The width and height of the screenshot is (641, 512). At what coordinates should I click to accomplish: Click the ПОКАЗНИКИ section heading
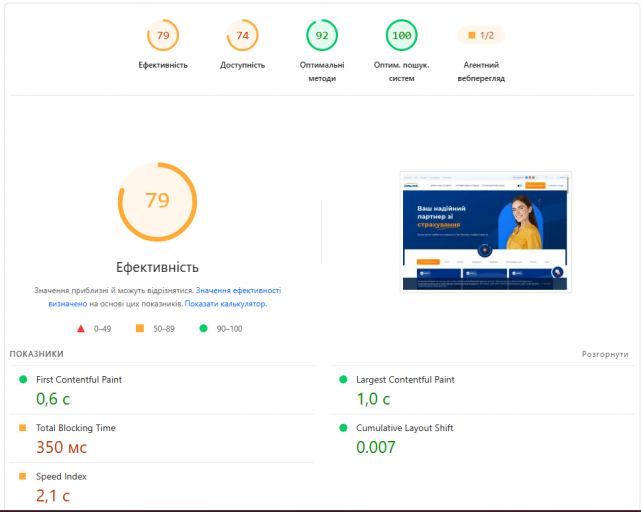[36, 354]
